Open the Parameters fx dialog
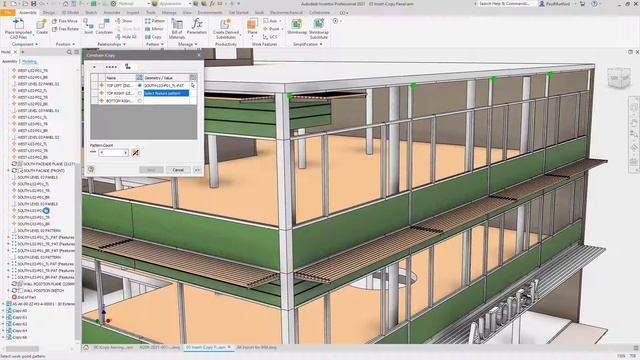640x360 pixels. point(197,27)
